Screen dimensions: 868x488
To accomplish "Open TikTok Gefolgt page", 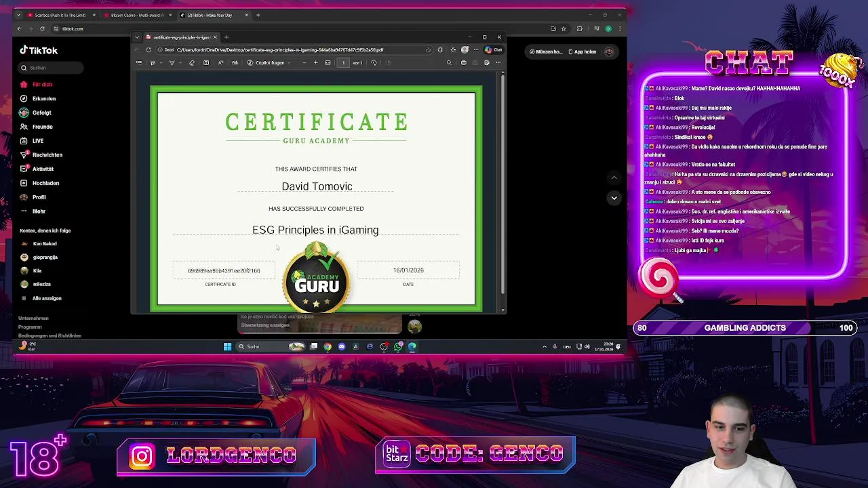I will click(41, 113).
